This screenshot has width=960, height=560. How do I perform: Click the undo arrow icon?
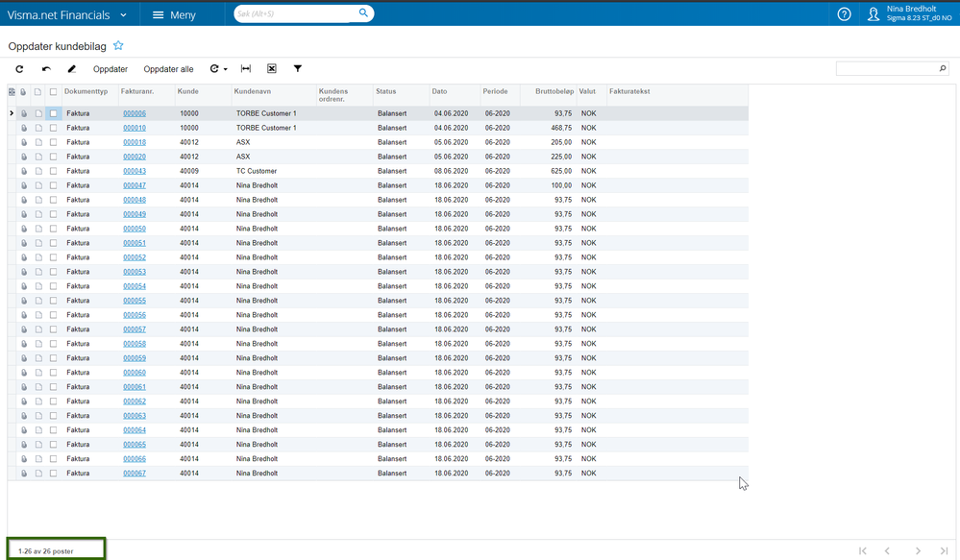pyautogui.click(x=46, y=69)
